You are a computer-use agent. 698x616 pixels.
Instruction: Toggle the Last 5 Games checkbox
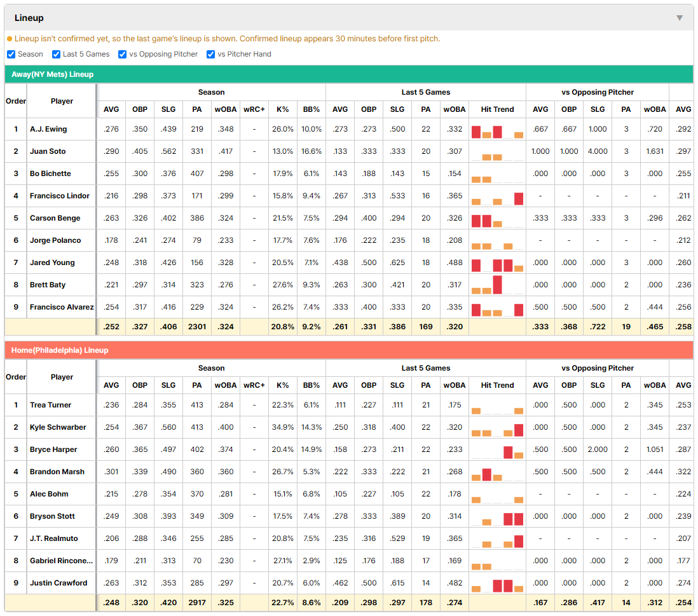(56, 54)
